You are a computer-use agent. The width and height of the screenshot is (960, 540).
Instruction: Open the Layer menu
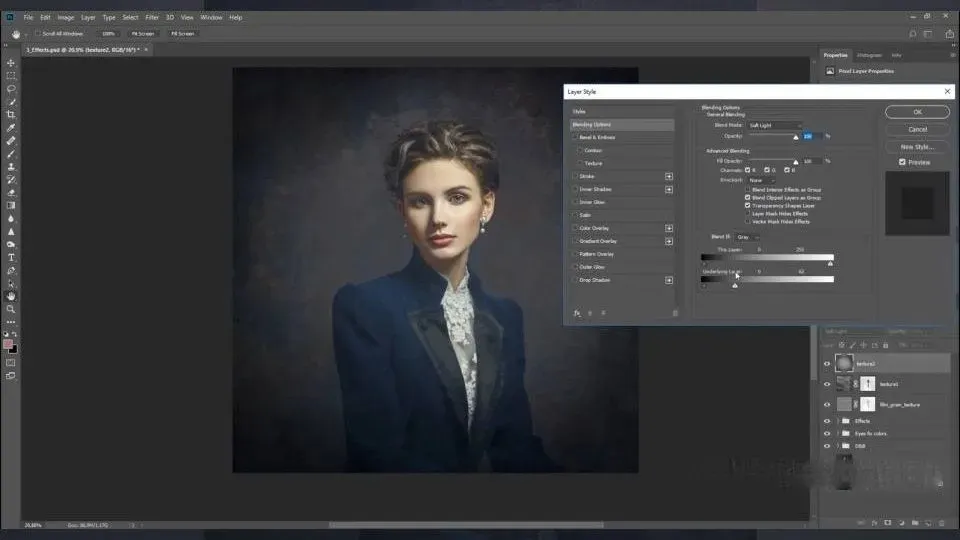tap(88, 17)
